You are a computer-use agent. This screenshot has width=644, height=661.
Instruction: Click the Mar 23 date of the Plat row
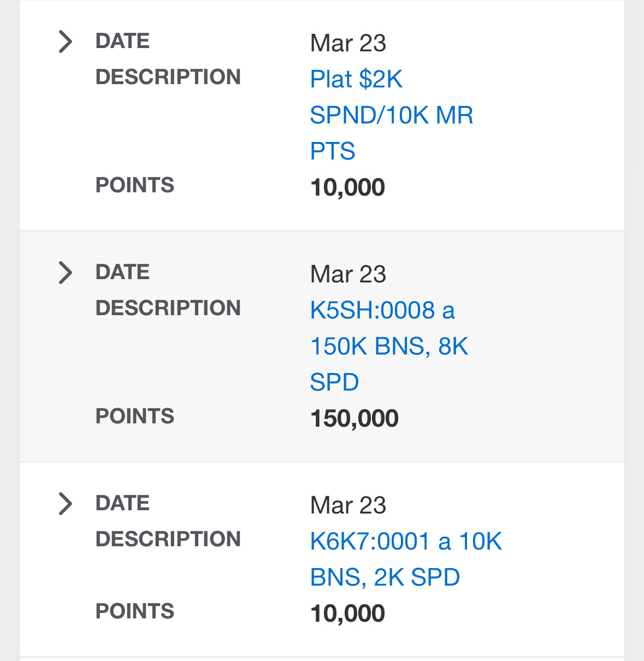(348, 43)
